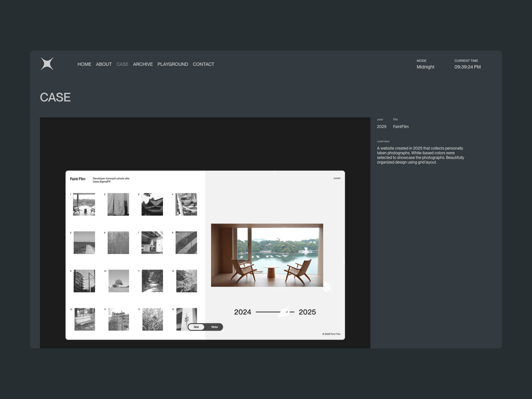532x399 pixels.
Task: Open thumbnail 7 of the underpass
Action: point(152,243)
